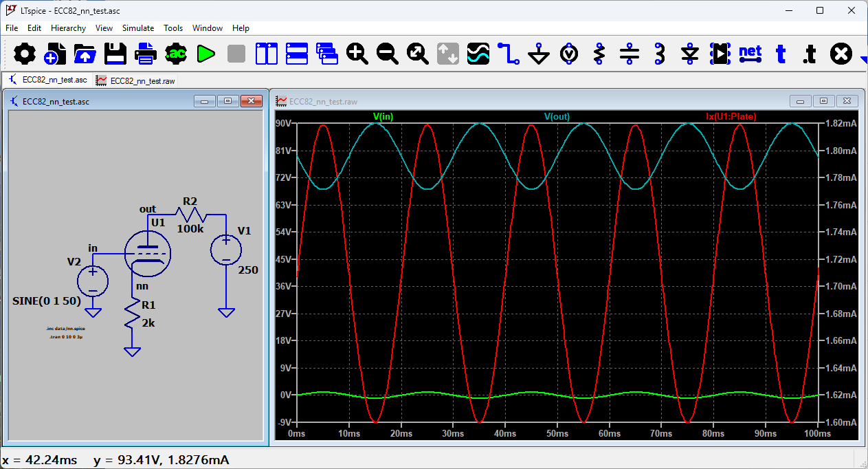This screenshot has height=469, width=868.
Task: Open the Simulate menu
Action: [138, 28]
